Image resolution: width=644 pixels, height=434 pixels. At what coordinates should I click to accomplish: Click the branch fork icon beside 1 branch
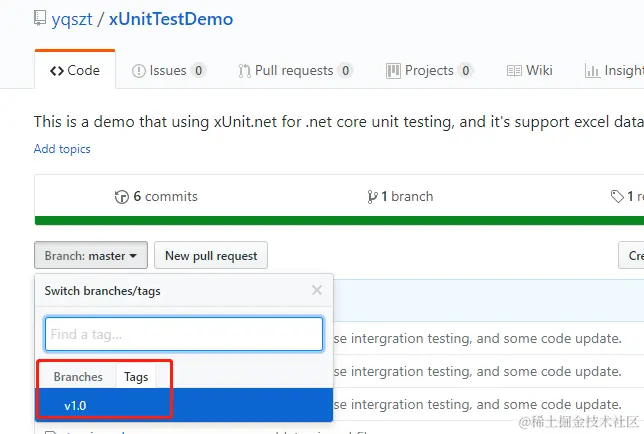[372, 197]
